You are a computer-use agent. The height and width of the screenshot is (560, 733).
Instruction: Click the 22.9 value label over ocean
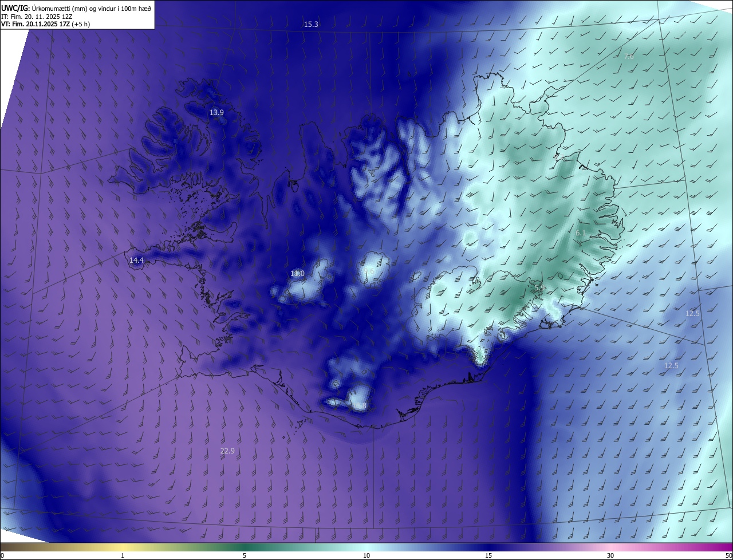227,451
